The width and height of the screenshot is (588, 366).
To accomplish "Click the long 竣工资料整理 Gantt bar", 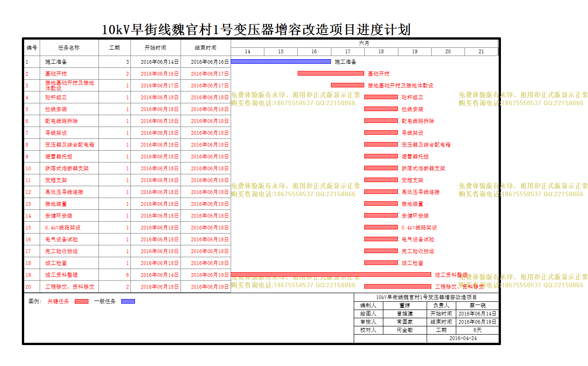I will click(331, 274).
